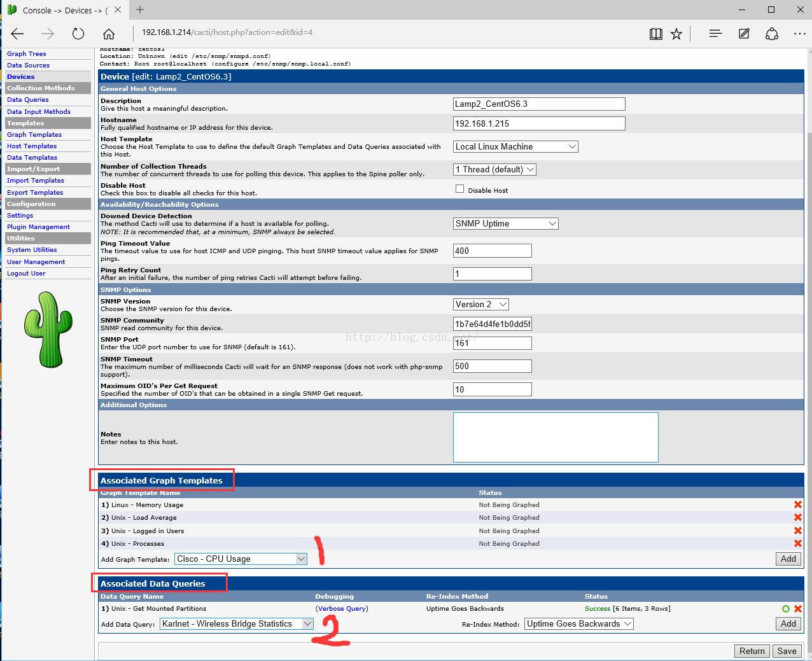
Task: Click the Save button
Action: (x=787, y=651)
